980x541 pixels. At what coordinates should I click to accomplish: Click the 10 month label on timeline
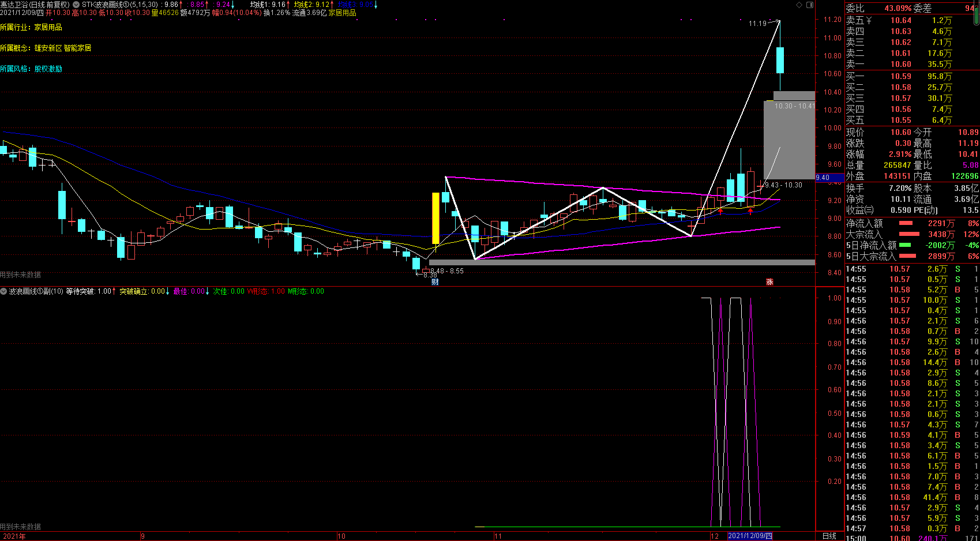[341, 536]
